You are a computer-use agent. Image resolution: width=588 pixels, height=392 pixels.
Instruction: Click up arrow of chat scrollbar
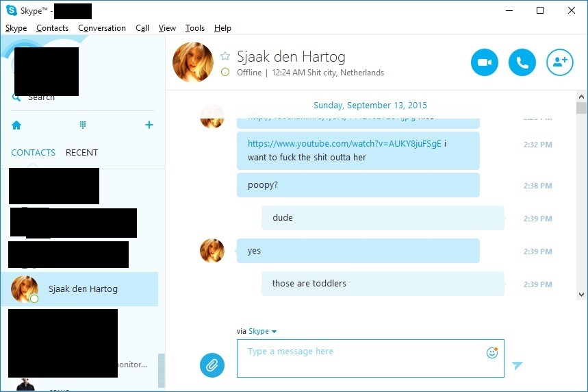(x=581, y=97)
